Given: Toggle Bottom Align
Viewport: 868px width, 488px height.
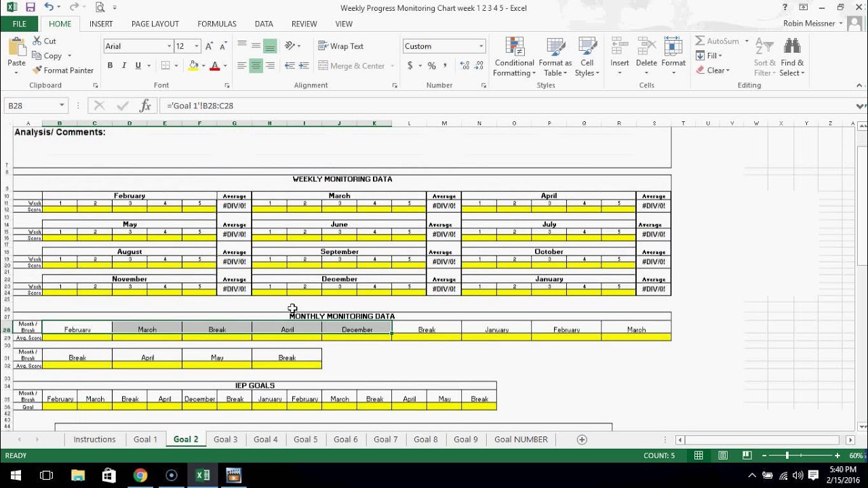Looking at the screenshot, I should click(270, 46).
